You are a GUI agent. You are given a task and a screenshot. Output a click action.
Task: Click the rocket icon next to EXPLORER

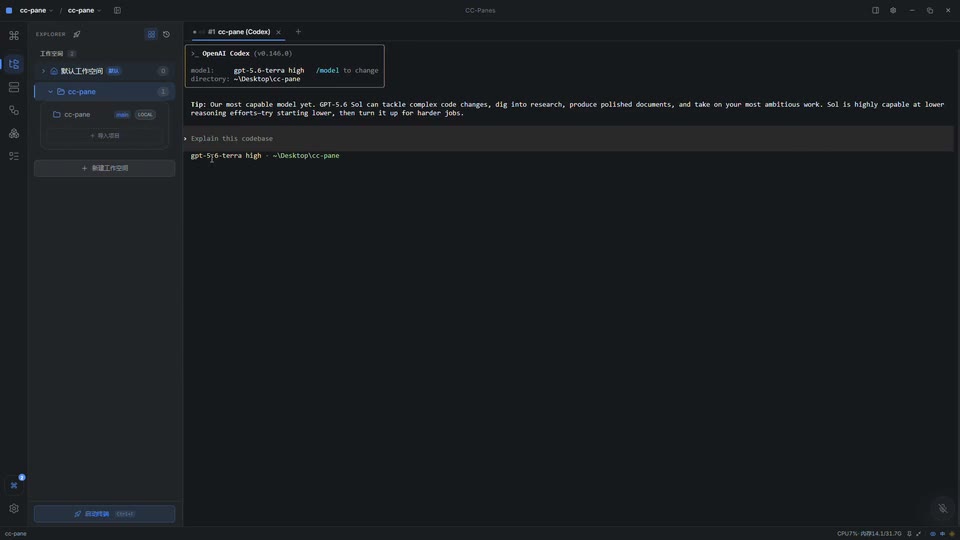(77, 34)
